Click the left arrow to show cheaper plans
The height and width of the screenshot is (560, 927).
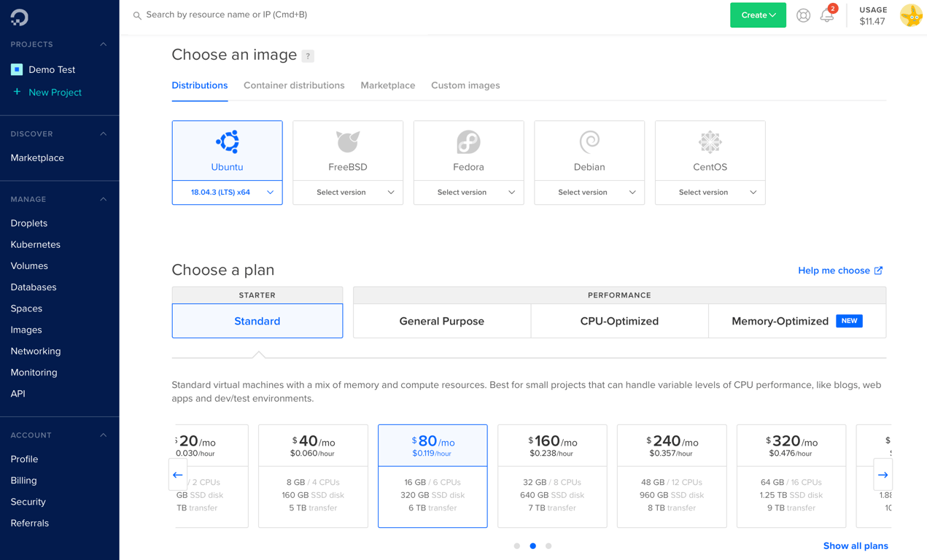(x=178, y=475)
